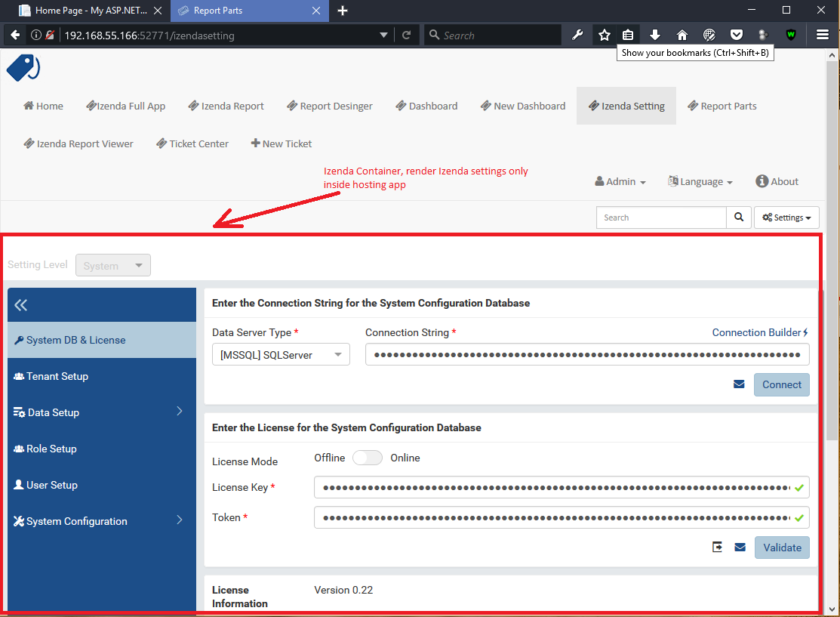The image size is (840, 617).
Task: Click New Ticket menu item
Action: [x=282, y=143]
